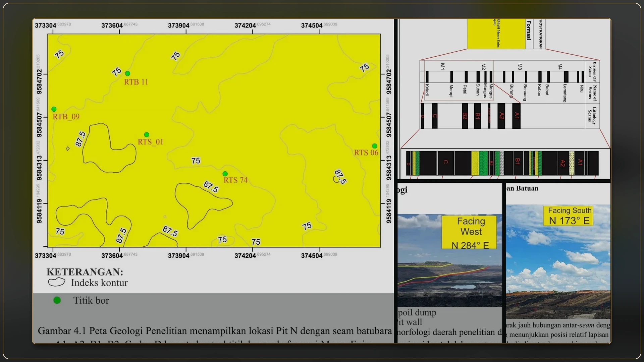Click the green borehole dot for RTS 06
This screenshot has width=644, height=362.
[375, 146]
